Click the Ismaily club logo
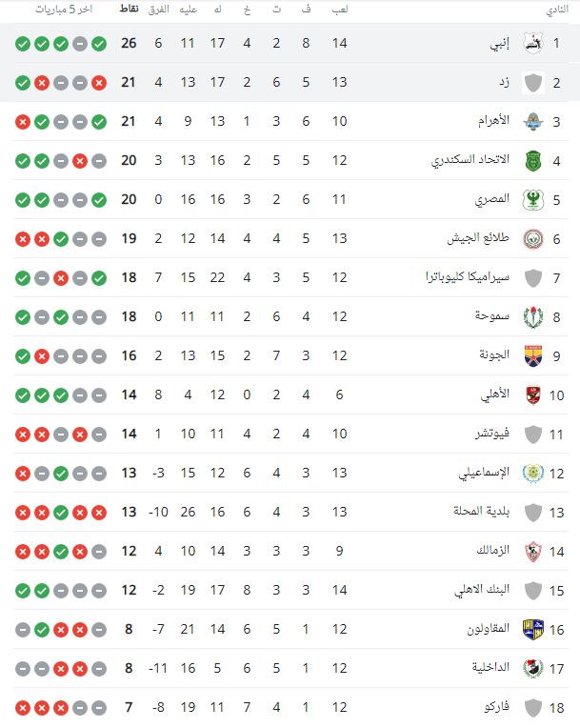 pos(533,474)
